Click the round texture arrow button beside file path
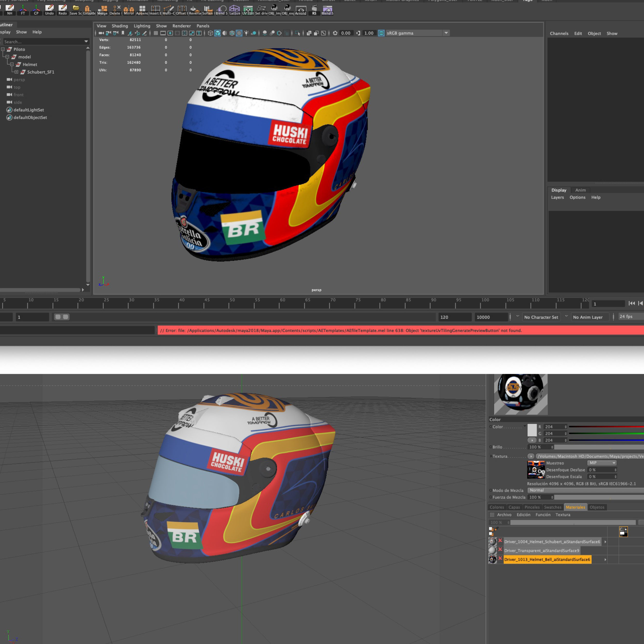The height and width of the screenshot is (644, 644). click(531, 456)
